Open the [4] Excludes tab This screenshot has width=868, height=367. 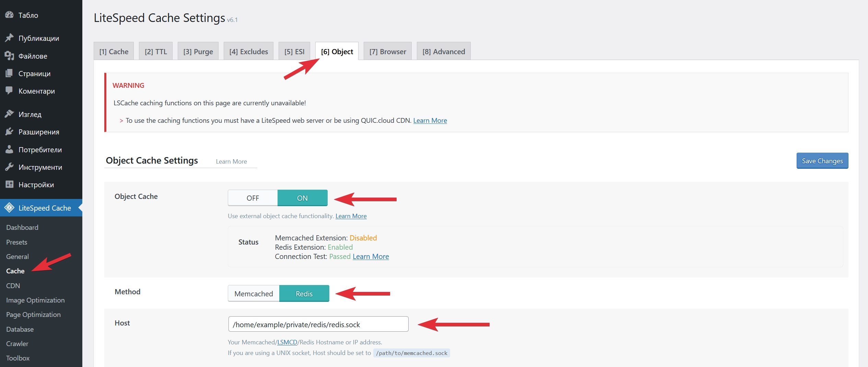pyautogui.click(x=249, y=51)
